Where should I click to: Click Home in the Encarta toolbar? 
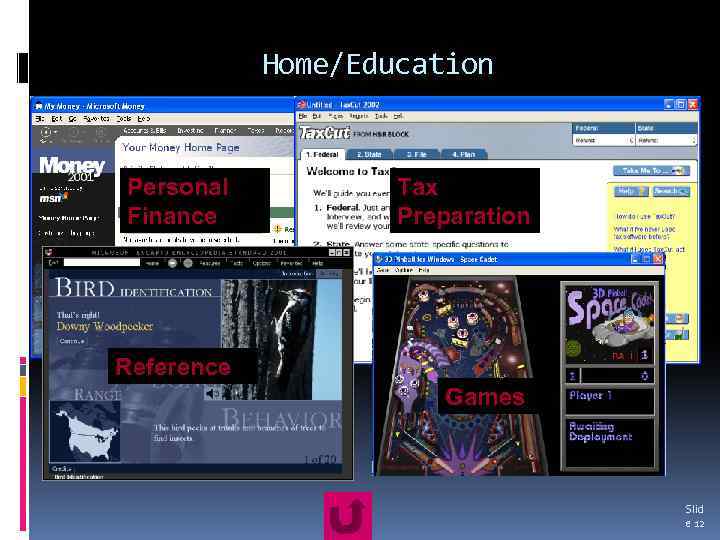tap(152, 263)
